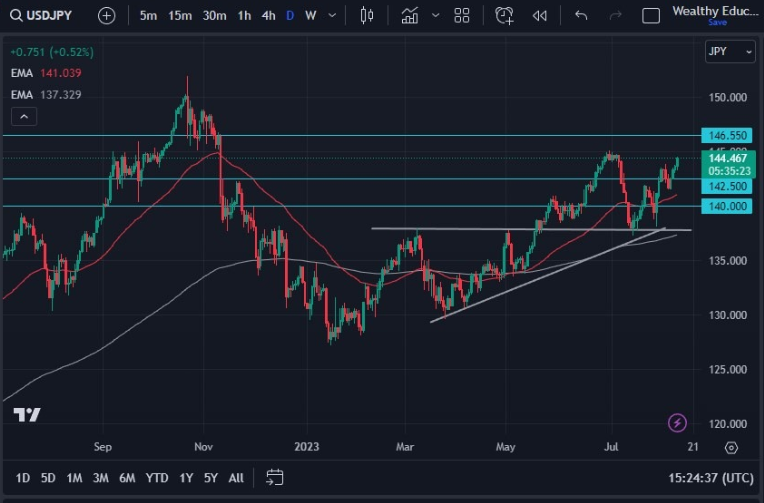Click the add symbol plus icon
764x503 pixels.
107,15
